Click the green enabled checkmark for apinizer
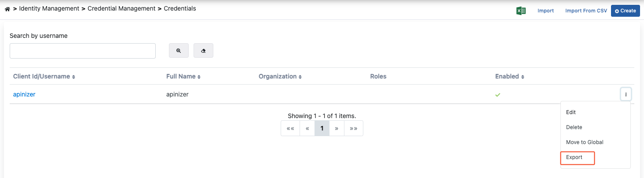 coord(498,95)
